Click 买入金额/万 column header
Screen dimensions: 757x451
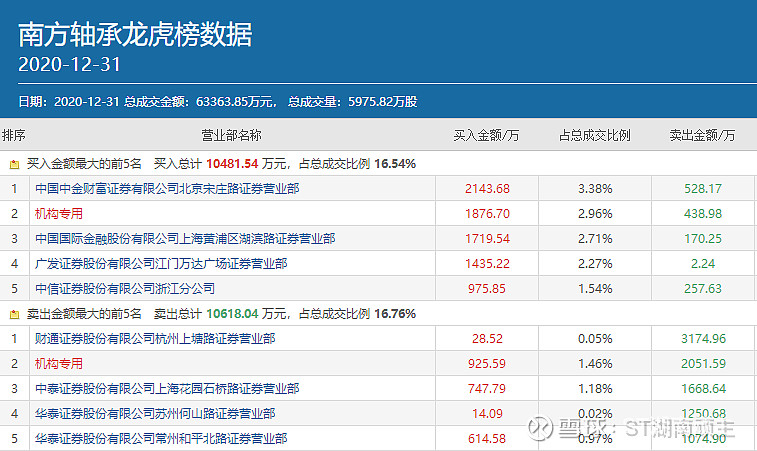pyautogui.click(x=486, y=135)
